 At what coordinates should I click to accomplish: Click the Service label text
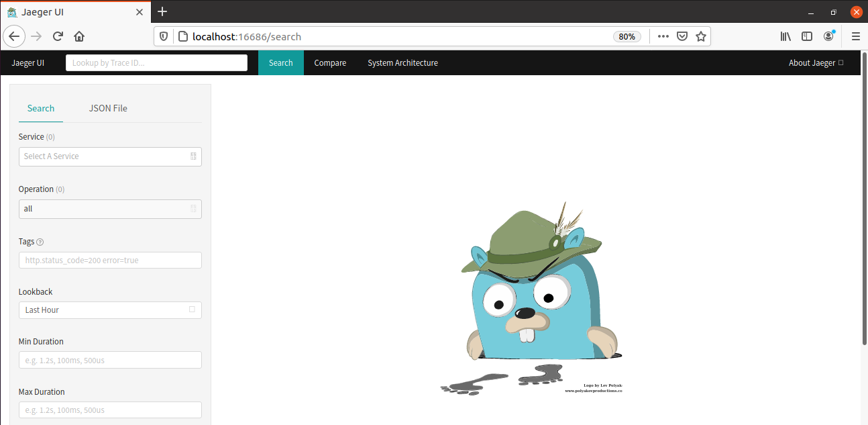click(31, 136)
